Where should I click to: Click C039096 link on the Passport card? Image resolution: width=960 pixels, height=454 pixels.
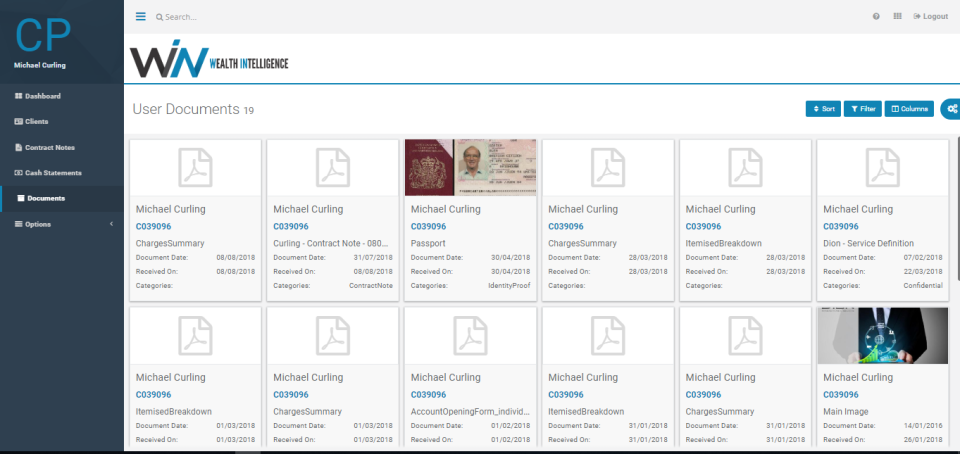tap(429, 226)
